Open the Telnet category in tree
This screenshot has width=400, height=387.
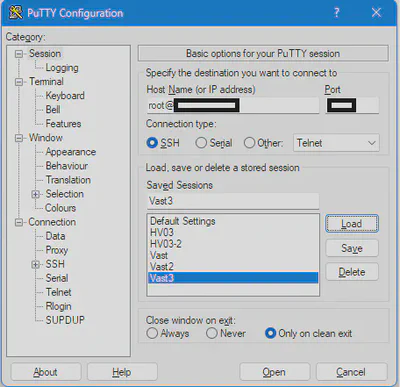pos(59,292)
